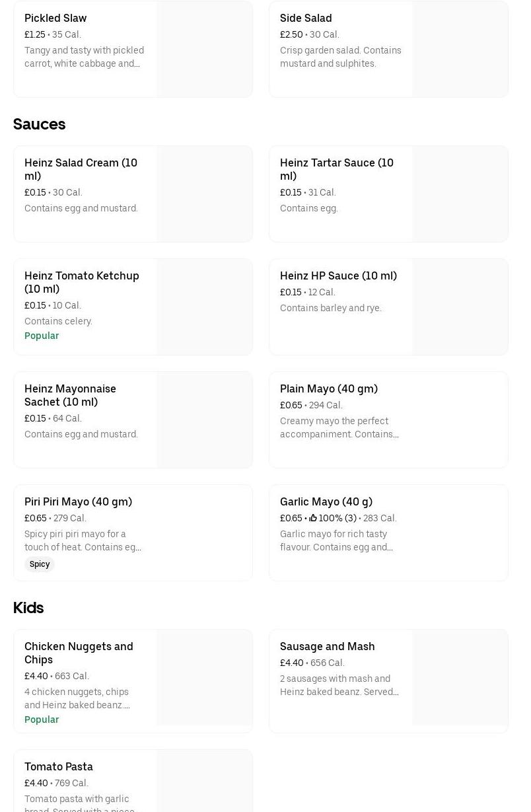
Task: Open the Sausage and Mash kids meal
Action: [x=327, y=647]
